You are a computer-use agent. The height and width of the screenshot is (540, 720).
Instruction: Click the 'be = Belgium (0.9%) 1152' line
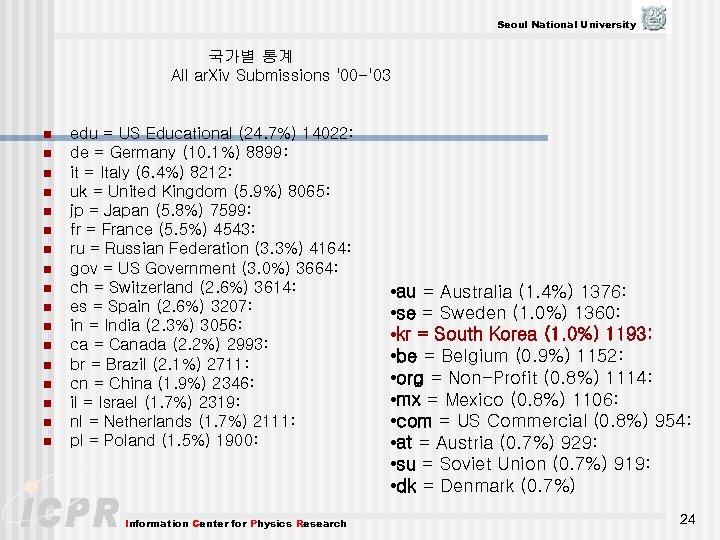(506, 355)
